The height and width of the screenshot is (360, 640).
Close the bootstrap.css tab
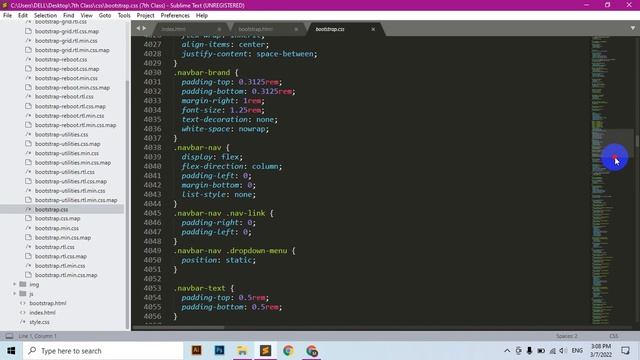(x=373, y=29)
